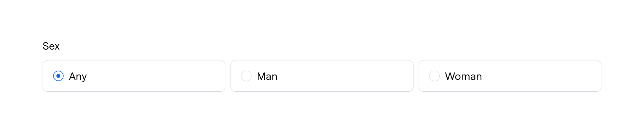Set Sex filter to Woman

(x=434, y=76)
